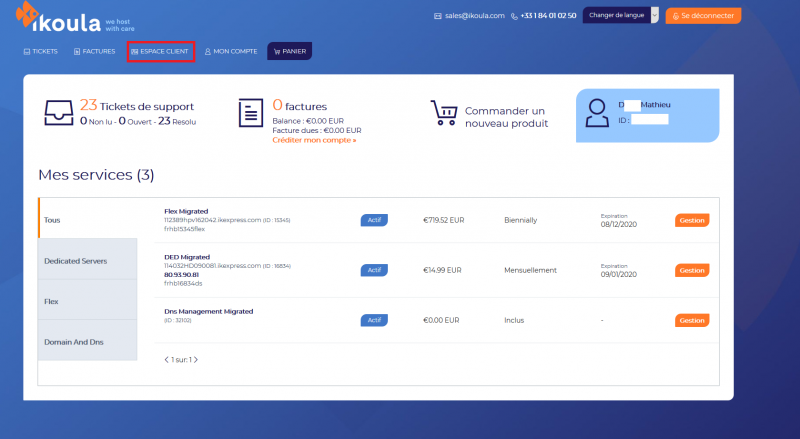Viewport: 800px width, 439px height.
Task: Click the shopping cart order icon
Action: (444, 113)
